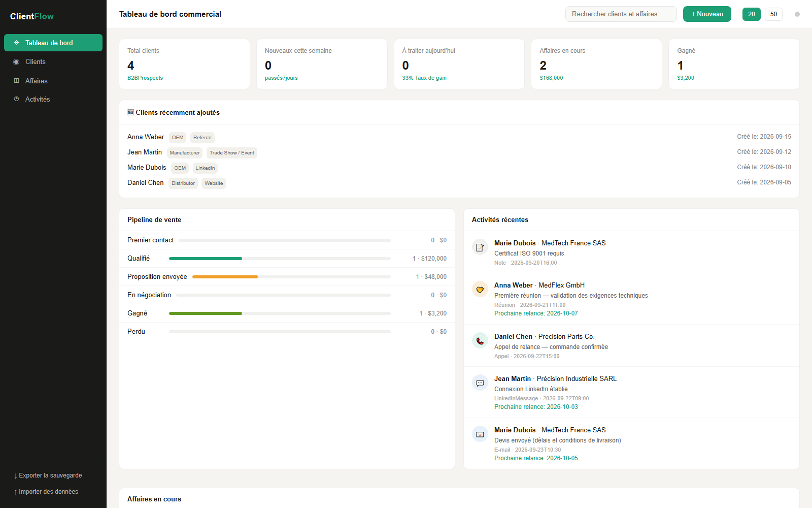Click the Affaires book icon
The width and height of the screenshot is (812, 508).
(16, 81)
